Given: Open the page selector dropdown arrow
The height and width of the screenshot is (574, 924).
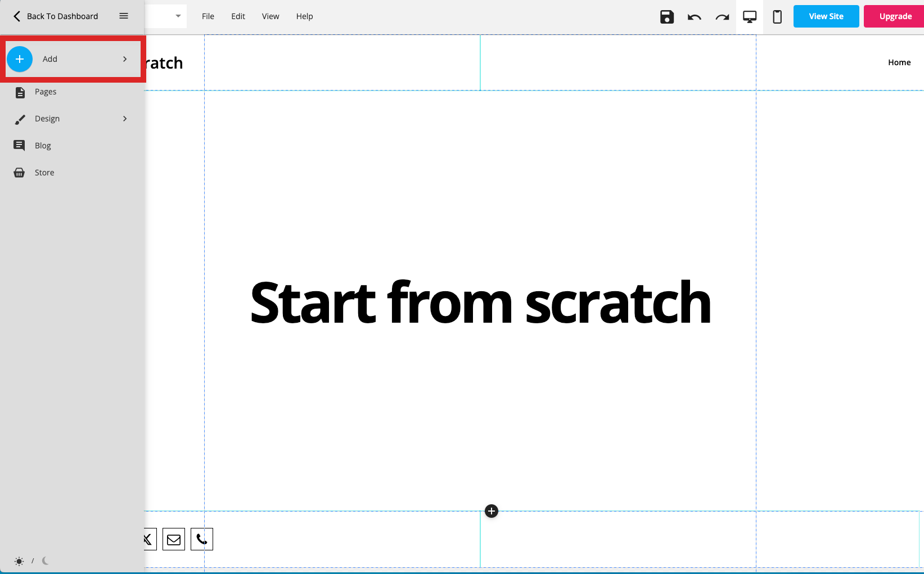Looking at the screenshot, I should coord(178,16).
